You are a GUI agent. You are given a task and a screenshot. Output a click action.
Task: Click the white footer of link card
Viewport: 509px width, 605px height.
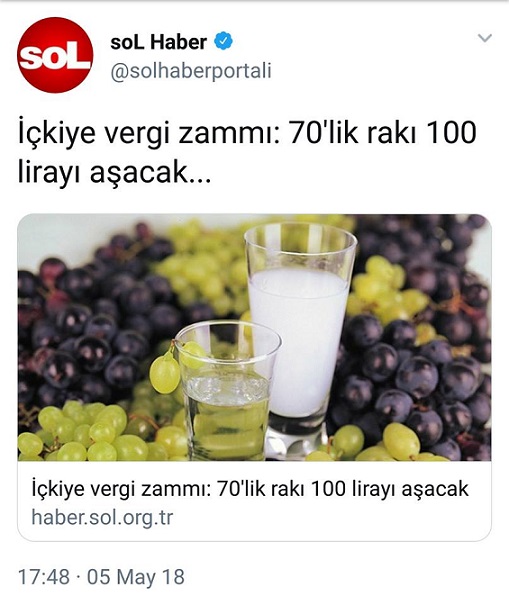point(254,501)
